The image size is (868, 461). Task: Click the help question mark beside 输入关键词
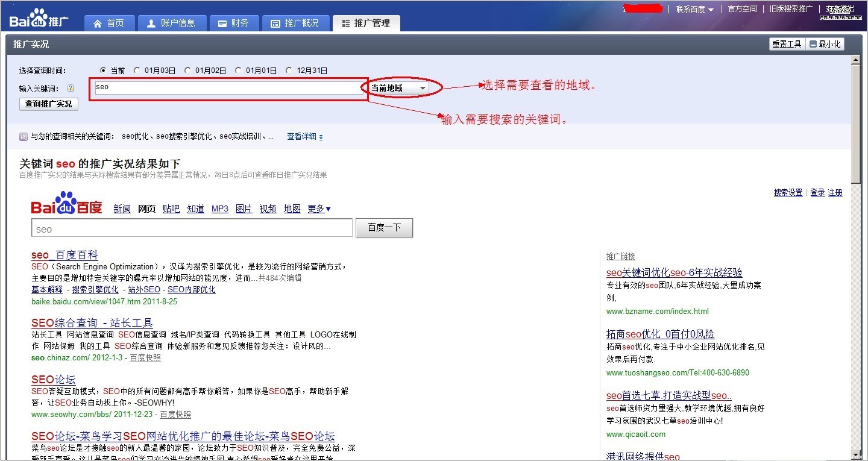click(71, 88)
